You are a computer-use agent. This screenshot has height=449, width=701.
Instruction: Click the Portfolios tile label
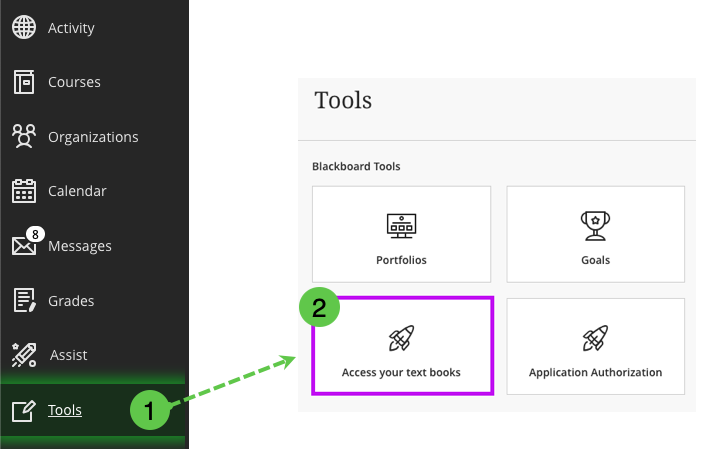click(x=401, y=260)
